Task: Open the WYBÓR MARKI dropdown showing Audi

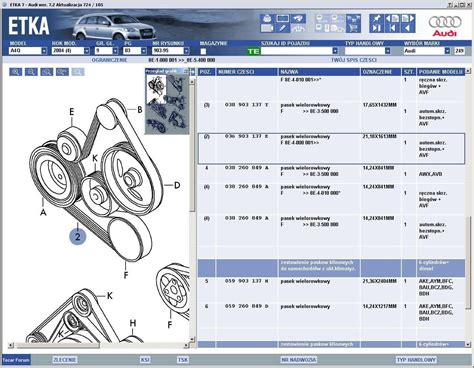Action: point(447,51)
